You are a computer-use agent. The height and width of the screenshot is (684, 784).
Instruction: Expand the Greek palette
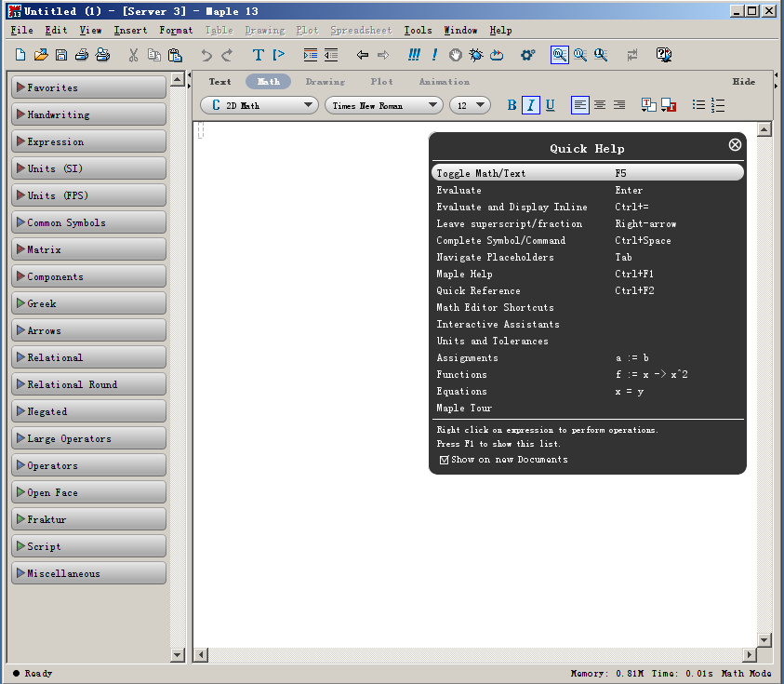pos(88,303)
